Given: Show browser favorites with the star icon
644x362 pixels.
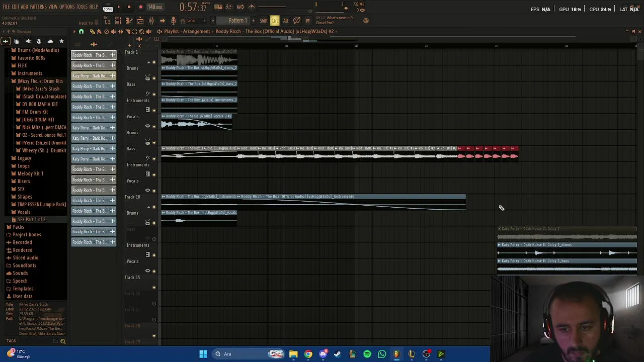Looking at the screenshot, I should 61,41.
